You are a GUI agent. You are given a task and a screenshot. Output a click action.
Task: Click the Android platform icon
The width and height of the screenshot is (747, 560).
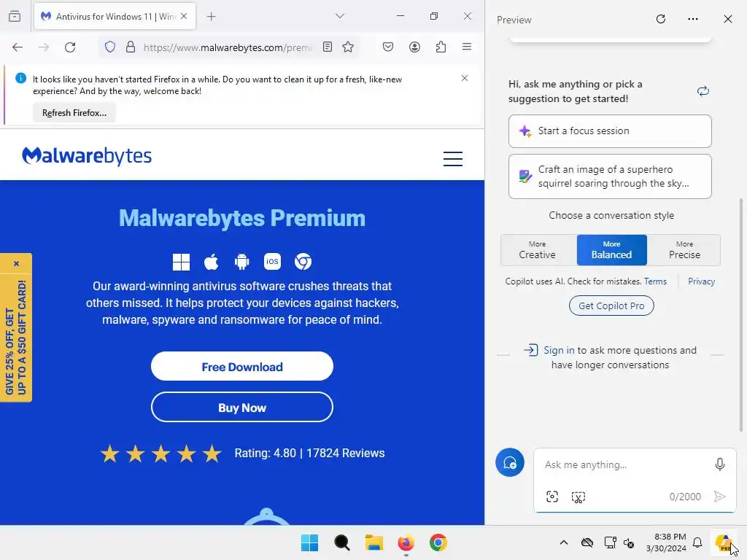(x=242, y=262)
